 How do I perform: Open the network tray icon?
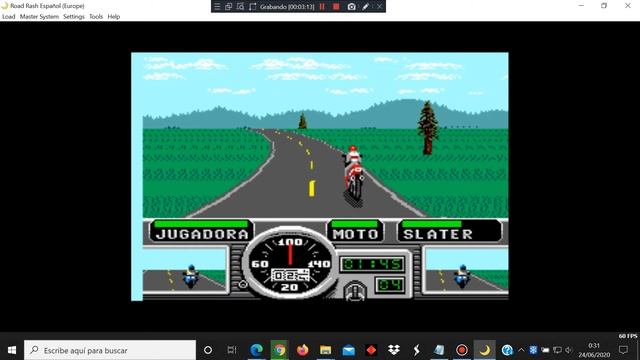(557, 350)
